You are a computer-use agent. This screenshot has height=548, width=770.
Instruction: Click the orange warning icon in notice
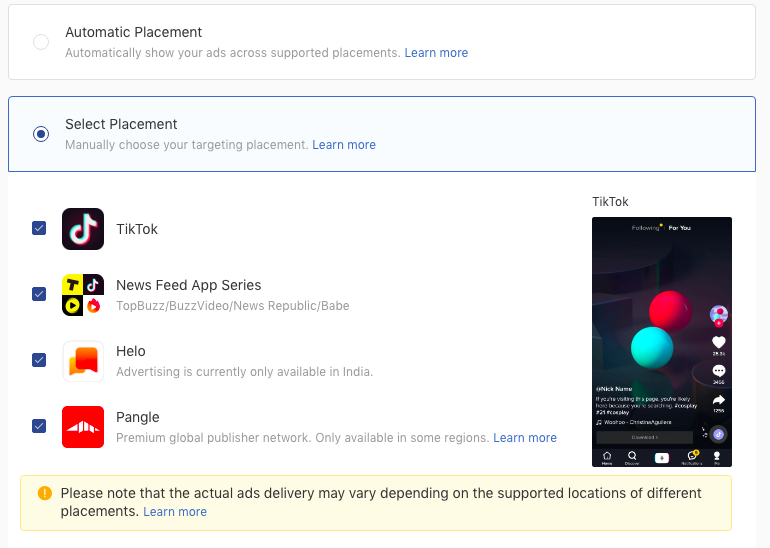[45, 493]
